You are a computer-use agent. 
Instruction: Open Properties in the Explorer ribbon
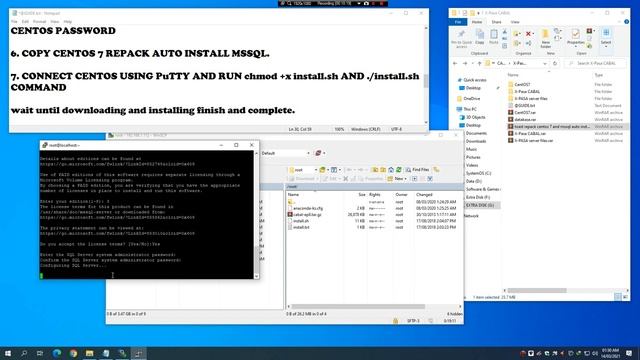point(575,37)
